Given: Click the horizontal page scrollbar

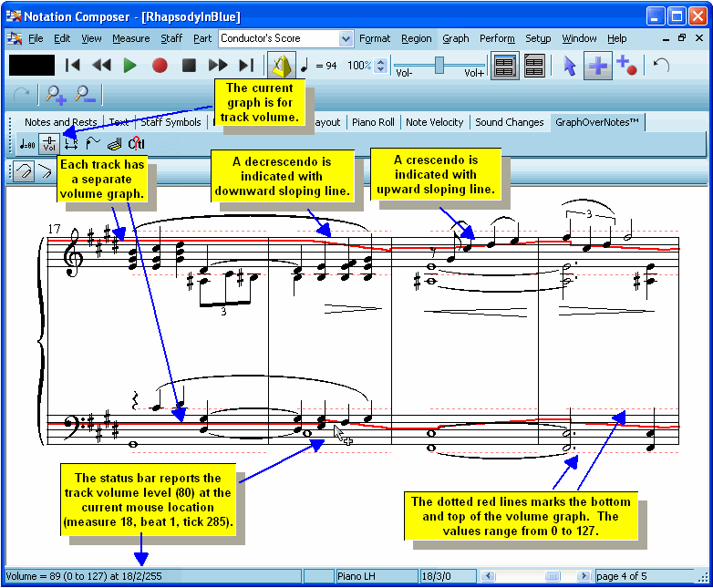Looking at the screenshot, I should pyautogui.click(x=536, y=576).
